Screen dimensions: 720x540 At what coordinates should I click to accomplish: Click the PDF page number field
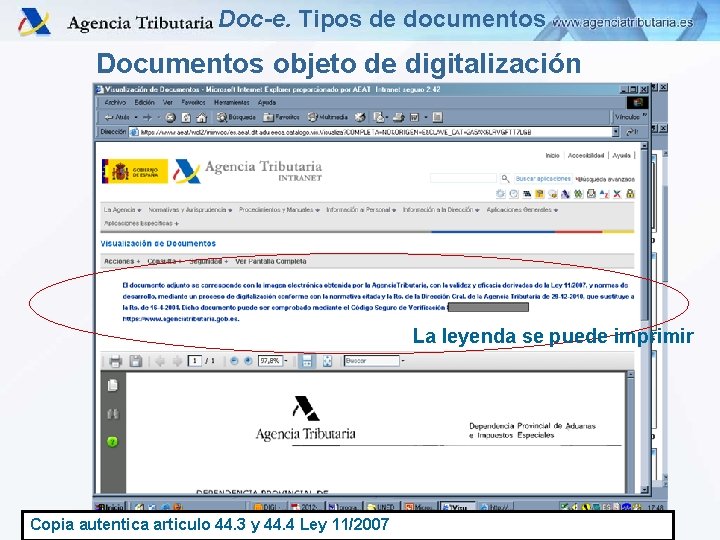(195, 361)
